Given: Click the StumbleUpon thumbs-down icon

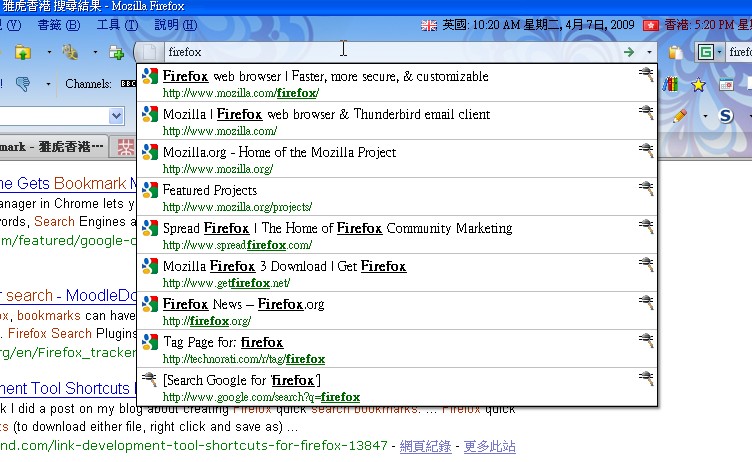Looking at the screenshot, I should [x=23, y=84].
